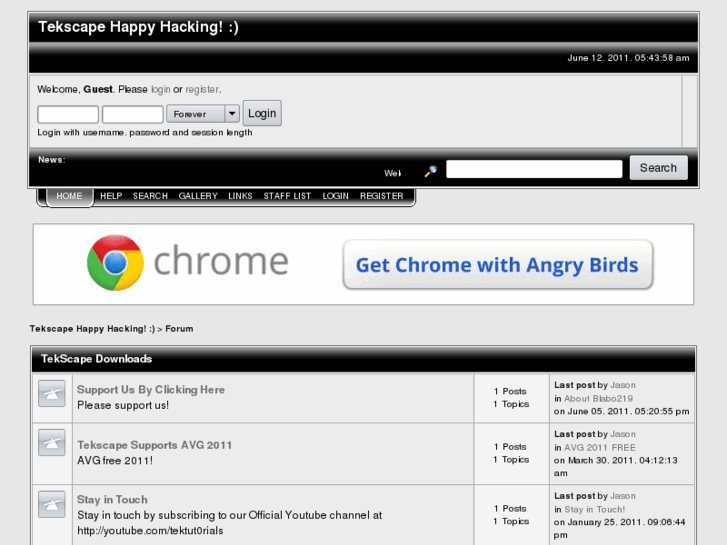Click Get Chrome with Angry Birds button
The image size is (727, 545).
pyautogui.click(x=497, y=265)
